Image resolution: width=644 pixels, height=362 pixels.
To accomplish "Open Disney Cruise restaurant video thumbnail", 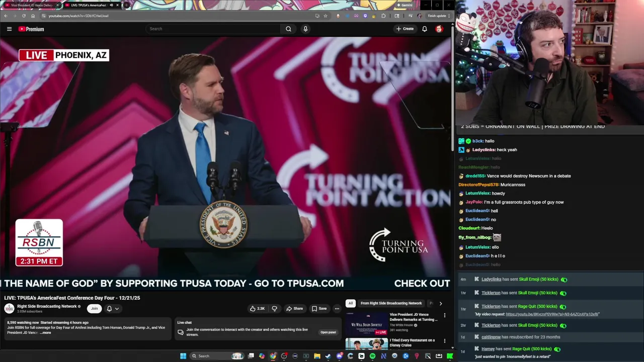I will (x=366, y=344).
